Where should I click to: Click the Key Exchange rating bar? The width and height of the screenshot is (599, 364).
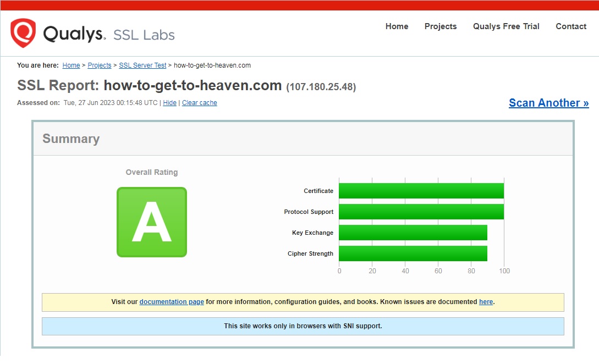(x=413, y=232)
